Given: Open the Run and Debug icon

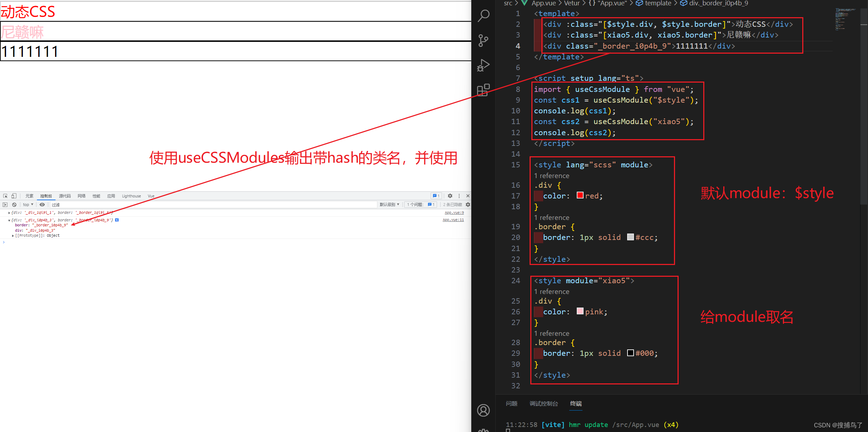Looking at the screenshot, I should 483,65.
